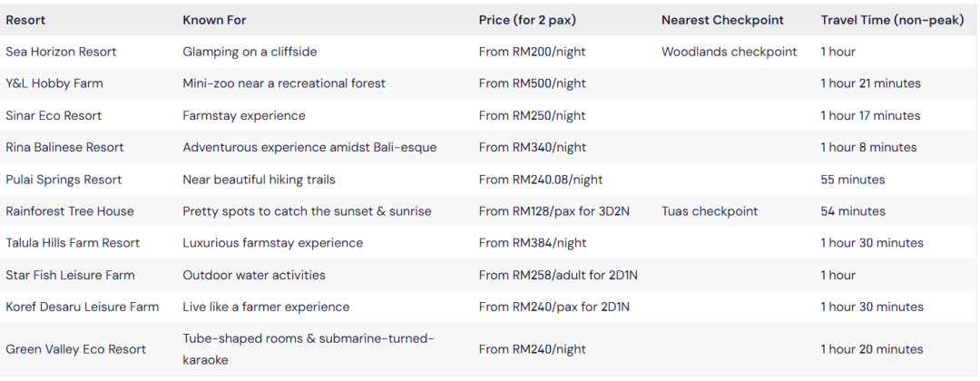Click Sea Horizon Resort name
Viewport: 980px width, 381px height.
pyautogui.click(x=62, y=52)
